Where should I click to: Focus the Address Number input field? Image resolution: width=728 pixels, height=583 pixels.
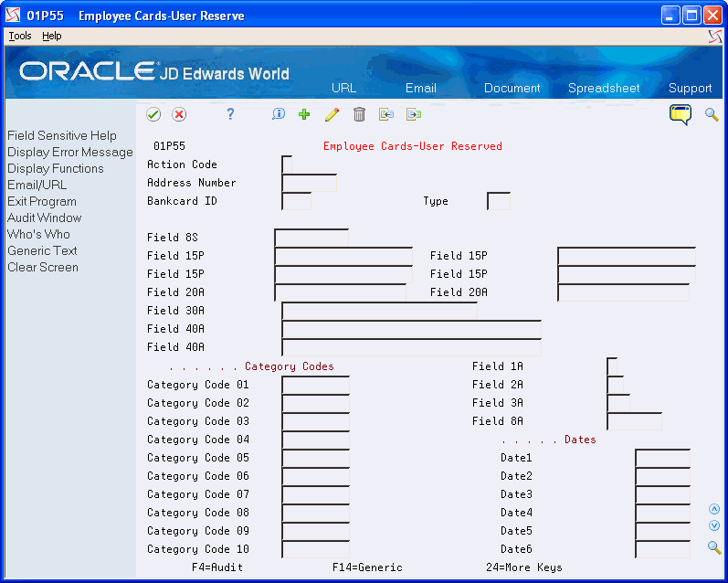pos(309,183)
